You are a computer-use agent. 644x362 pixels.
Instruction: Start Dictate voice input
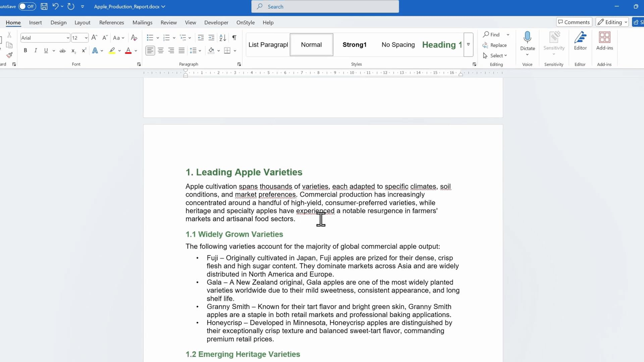pyautogui.click(x=527, y=40)
